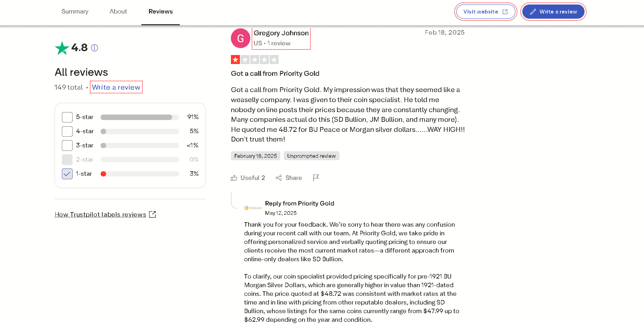
Task: Click external link icon in Visit website button
Action: tap(505, 12)
